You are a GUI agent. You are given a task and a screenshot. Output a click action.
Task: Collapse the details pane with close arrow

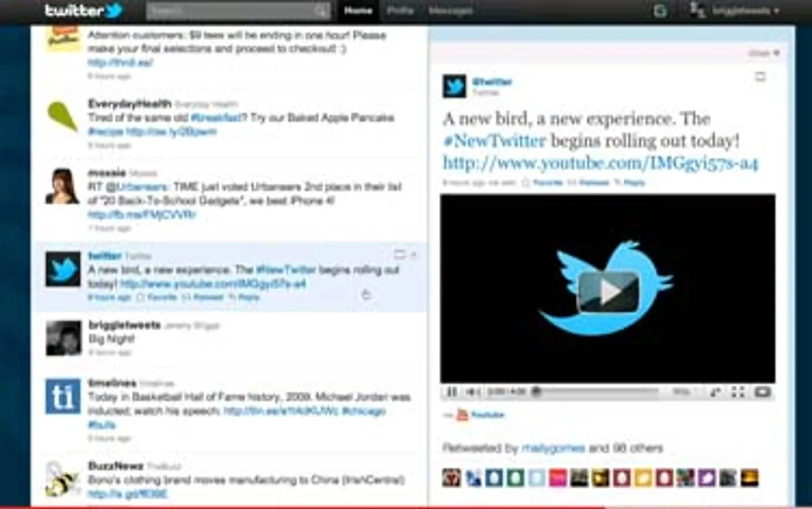pyautogui.click(x=764, y=53)
